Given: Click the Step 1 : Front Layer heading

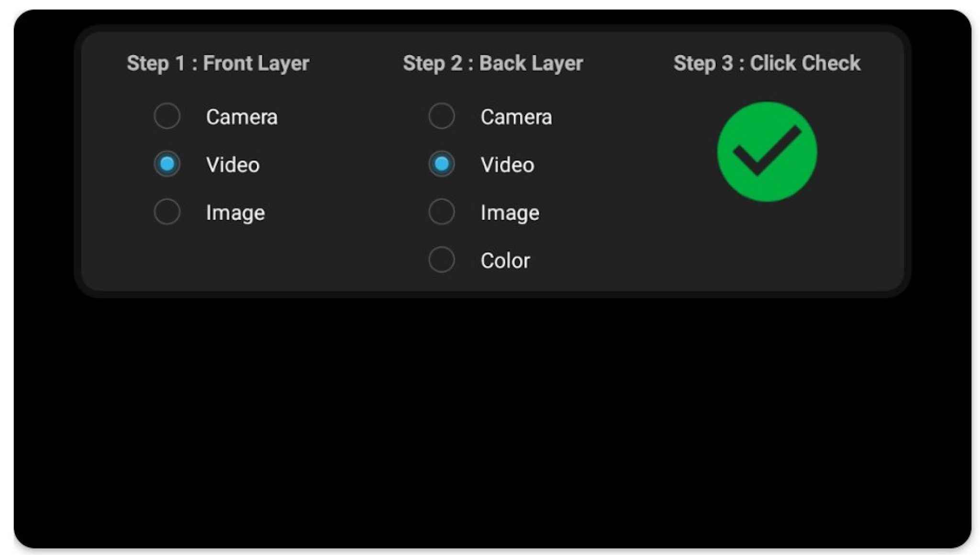Looking at the screenshot, I should [x=218, y=63].
